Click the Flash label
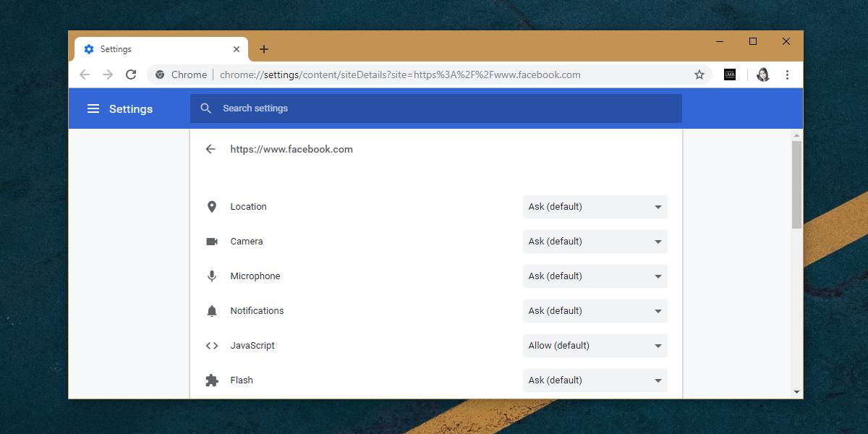Screen dimensions: 868x434 pos(242,380)
